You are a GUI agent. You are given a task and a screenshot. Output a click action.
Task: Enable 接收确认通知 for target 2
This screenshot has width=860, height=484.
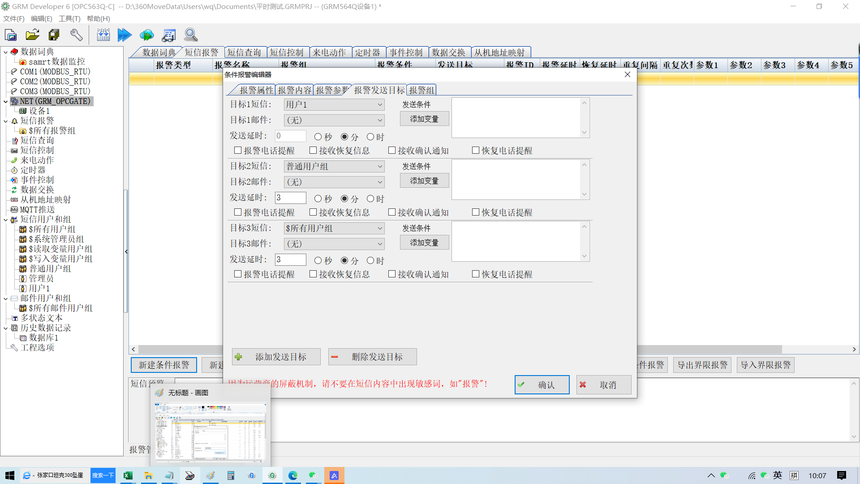392,212
